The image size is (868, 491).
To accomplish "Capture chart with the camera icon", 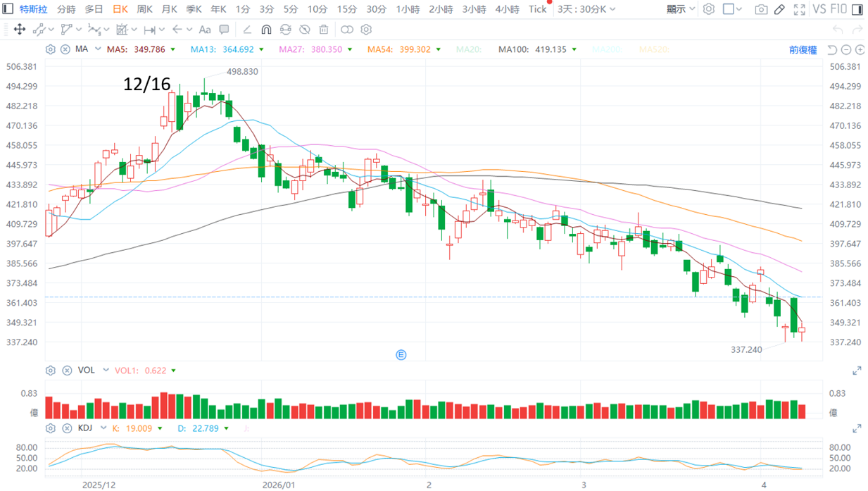I will pyautogui.click(x=761, y=9).
